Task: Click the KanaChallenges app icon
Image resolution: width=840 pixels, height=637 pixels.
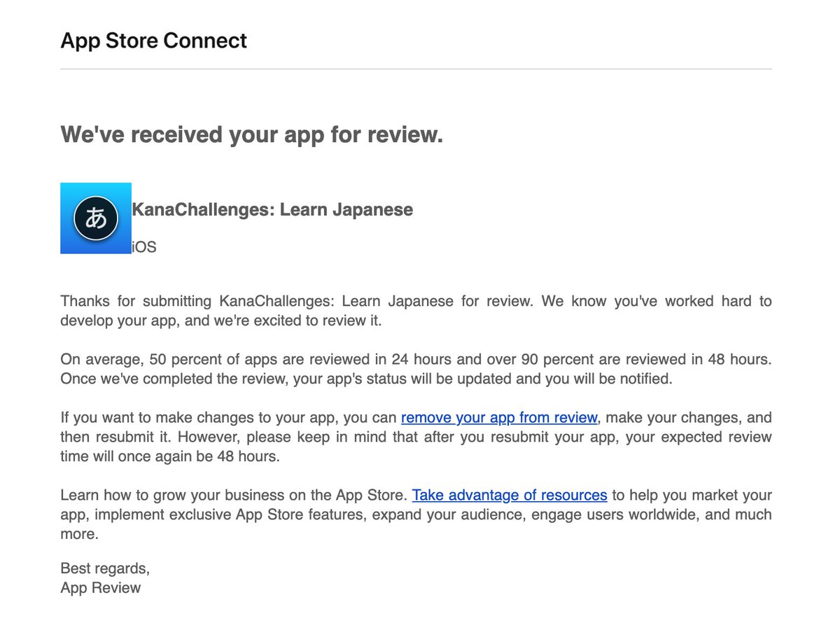Action: click(x=96, y=218)
